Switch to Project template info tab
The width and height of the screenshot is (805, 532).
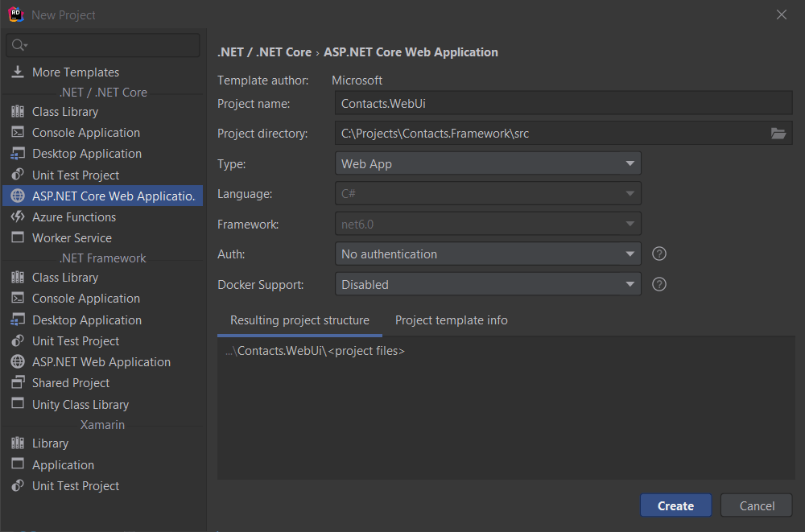point(452,320)
